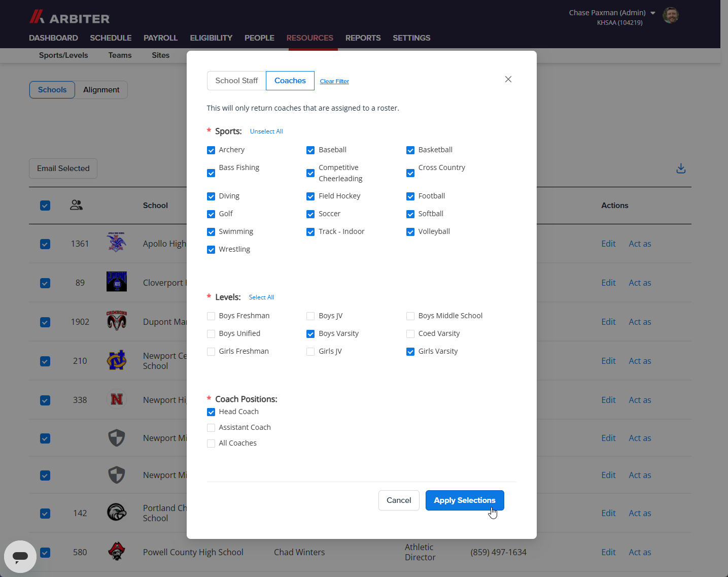Uncheck the Archery sport checkbox
728x577 pixels.
point(211,150)
